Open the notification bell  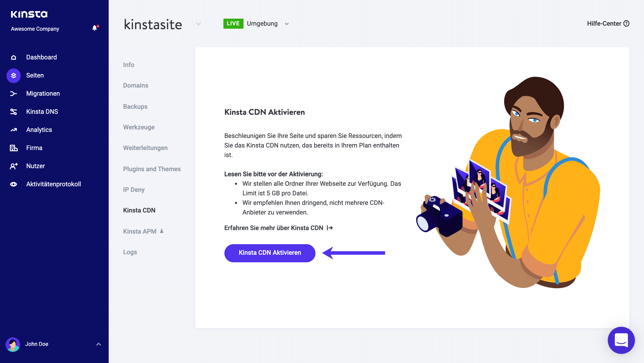coord(95,28)
